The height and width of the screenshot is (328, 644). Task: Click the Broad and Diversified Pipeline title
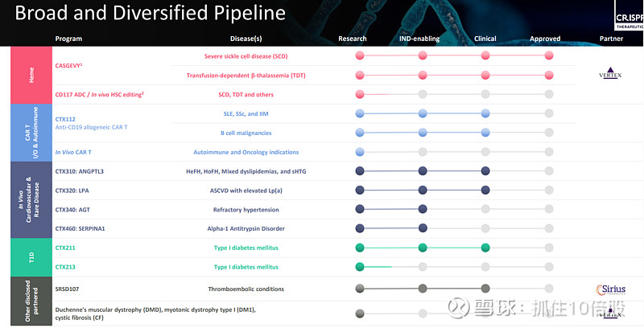click(151, 13)
